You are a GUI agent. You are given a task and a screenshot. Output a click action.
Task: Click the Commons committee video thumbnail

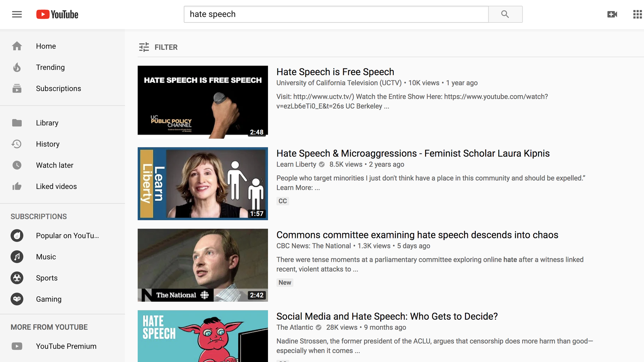click(x=203, y=265)
